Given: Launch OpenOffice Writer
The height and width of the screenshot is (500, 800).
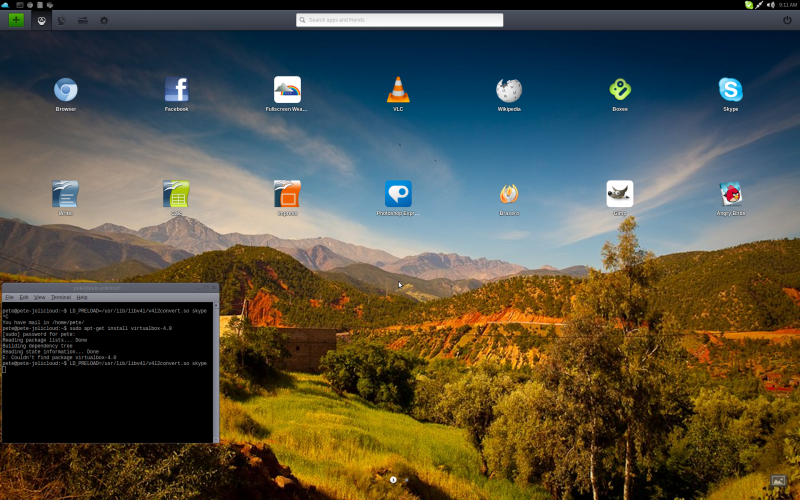Looking at the screenshot, I should pos(66,194).
